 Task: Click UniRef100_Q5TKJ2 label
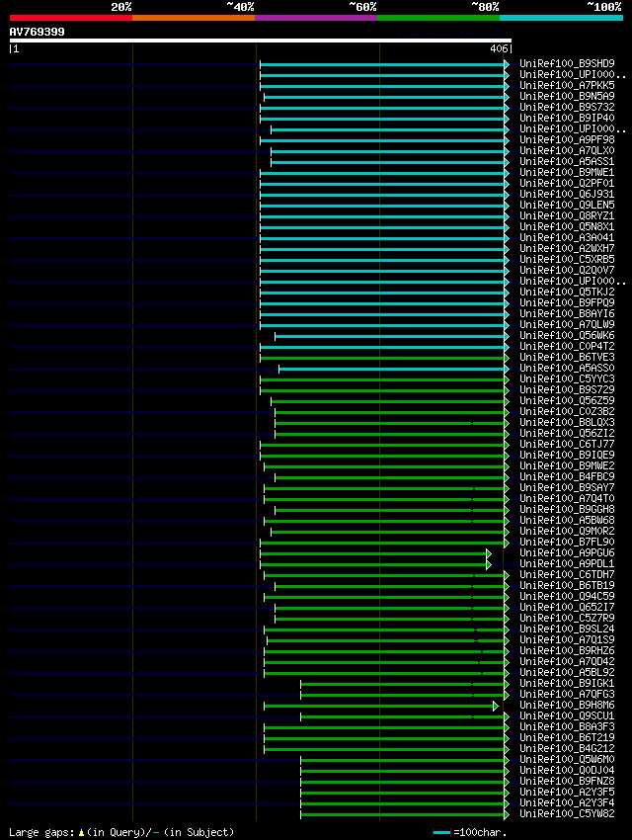pos(567,292)
